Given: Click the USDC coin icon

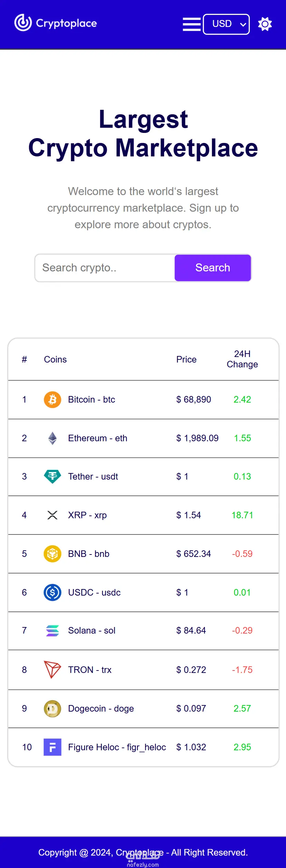Looking at the screenshot, I should (x=53, y=592).
